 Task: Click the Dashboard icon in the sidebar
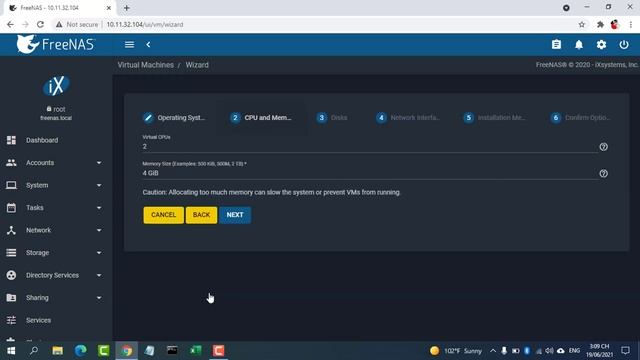(x=11, y=140)
